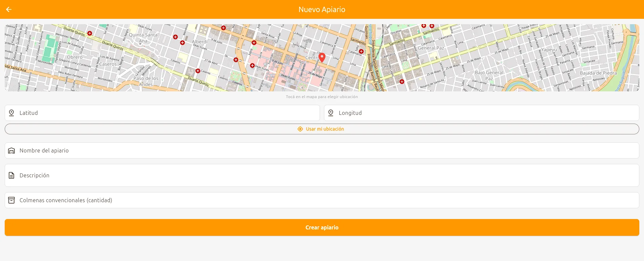Image resolution: width=644 pixels, height=261 pixels.
Task: Click the Descripción document icon
Action: click(11, 175)
